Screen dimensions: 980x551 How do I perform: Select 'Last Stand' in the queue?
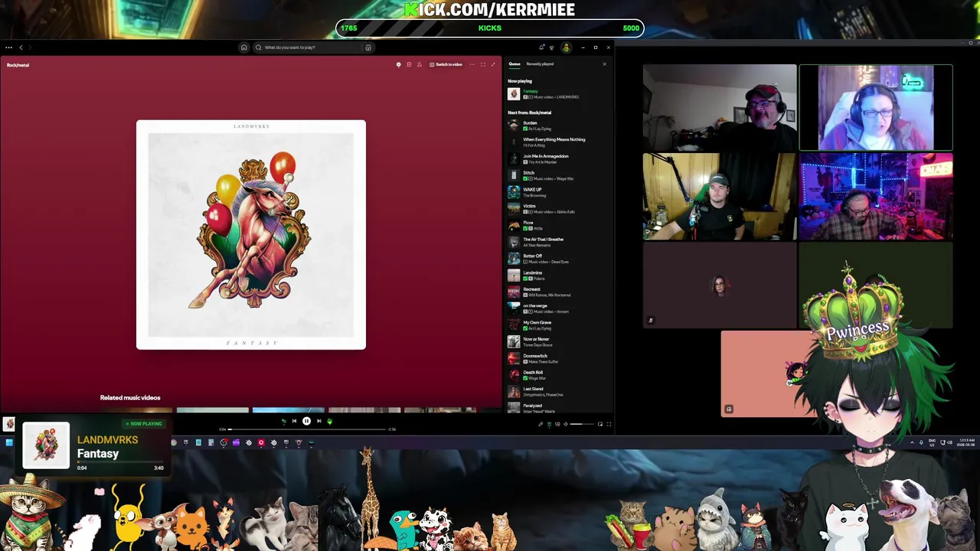(x=559, y=392)
